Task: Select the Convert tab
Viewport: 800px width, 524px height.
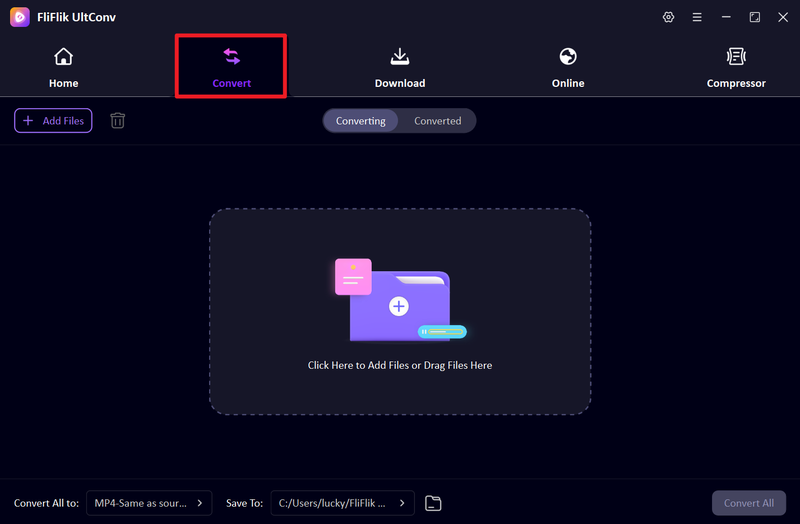Action: [231, 67]
